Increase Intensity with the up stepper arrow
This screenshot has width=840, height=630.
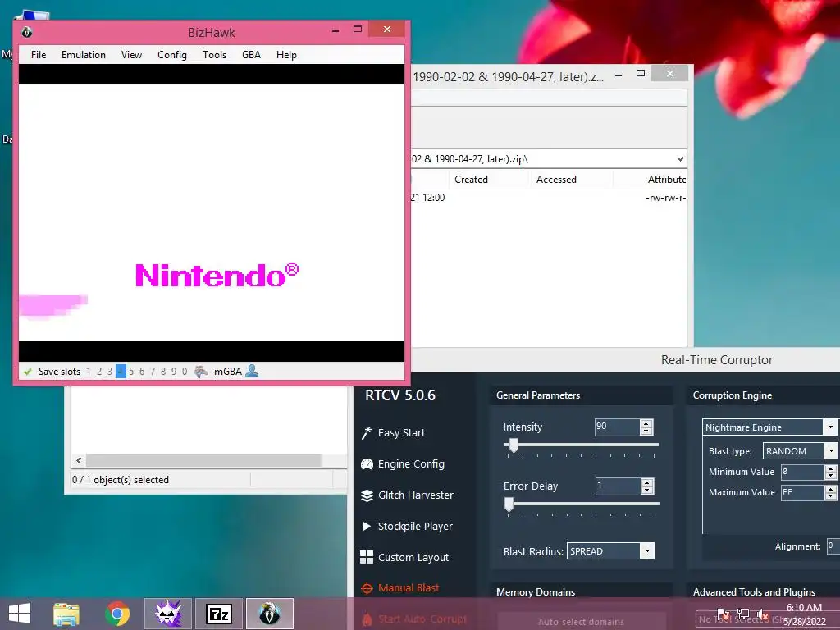pyautogui.click(x=646, y=423)
